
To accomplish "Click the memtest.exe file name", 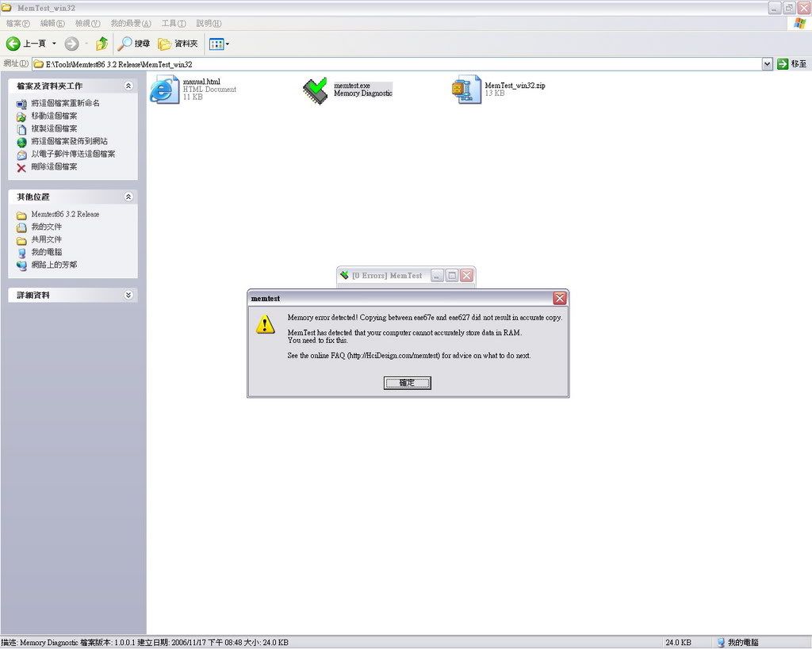I will 352,86.
